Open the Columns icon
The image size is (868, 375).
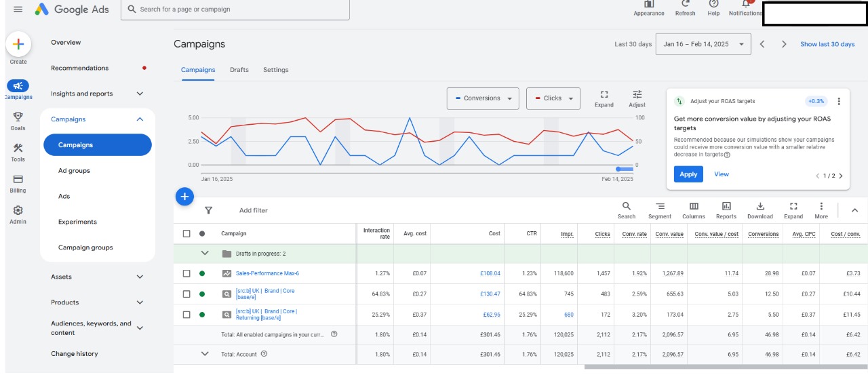point(694,206)
